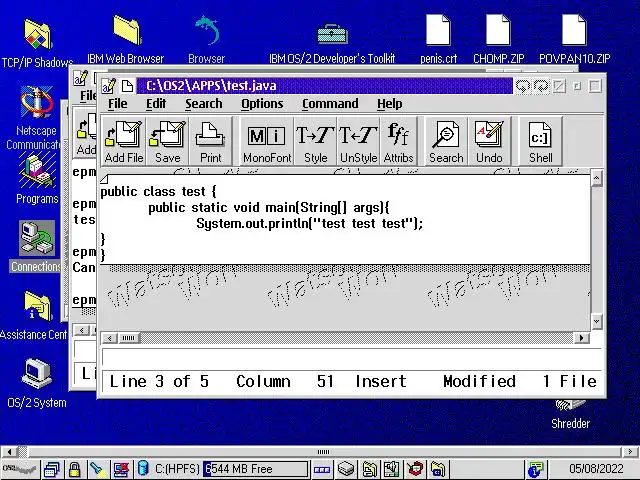Screen dimensions: 640x480
Task: Open the Edit menu
Action: click(156, 104)
